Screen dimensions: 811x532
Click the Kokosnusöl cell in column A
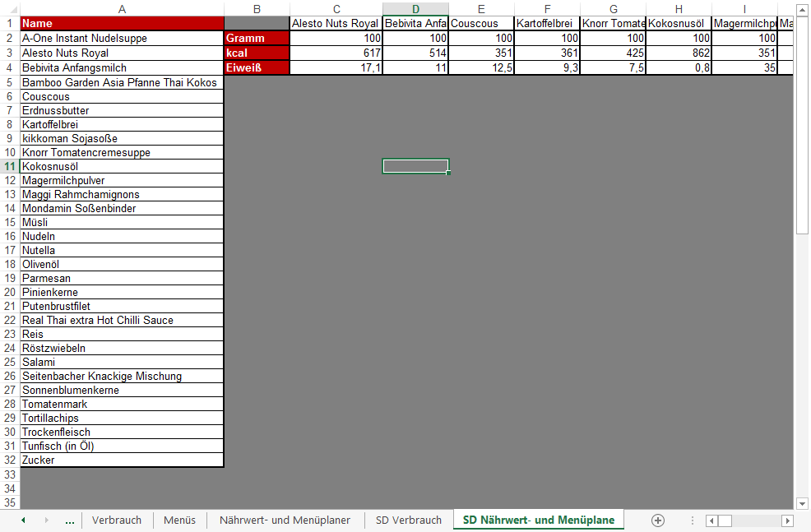tap(122, 166)
